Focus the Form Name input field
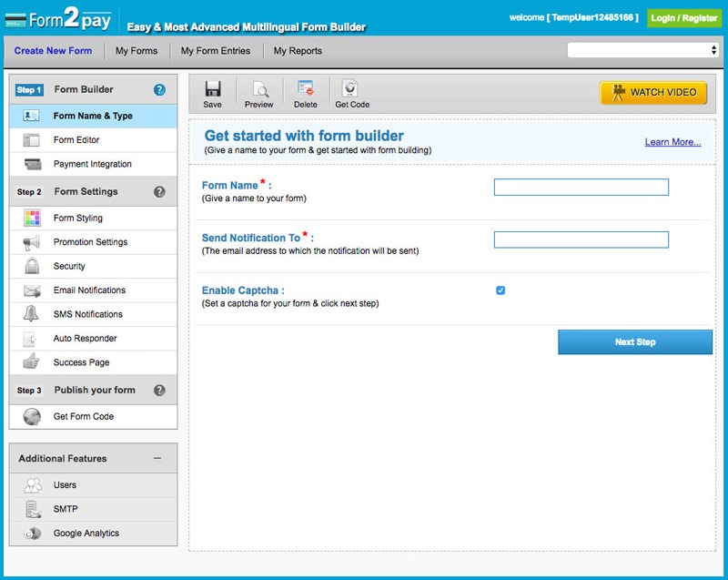 coord(581,188)
